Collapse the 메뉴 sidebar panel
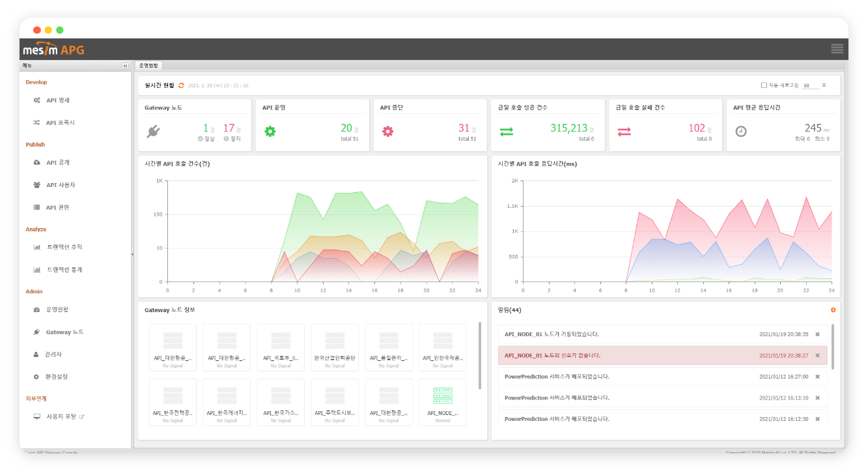 pyautogui.click(x=125, y=66)
